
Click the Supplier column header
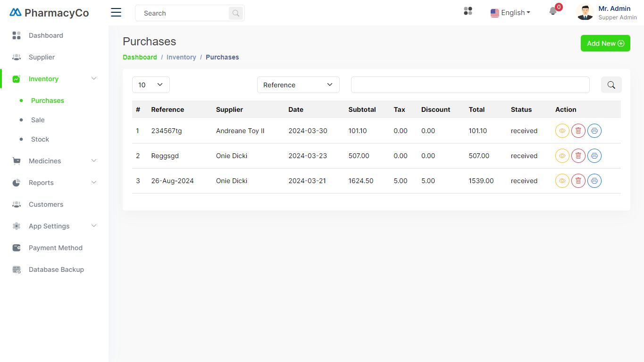(x=229, y=109)
